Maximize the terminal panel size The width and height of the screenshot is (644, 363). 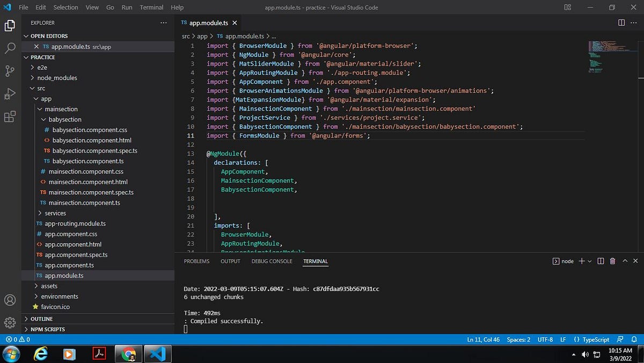click(625, 261)
